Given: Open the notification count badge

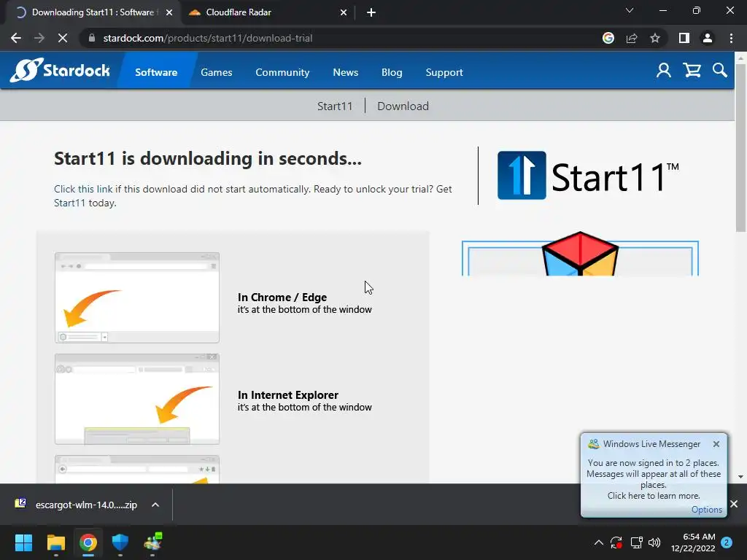Looking at the screenshot, I should click(727, 542).
